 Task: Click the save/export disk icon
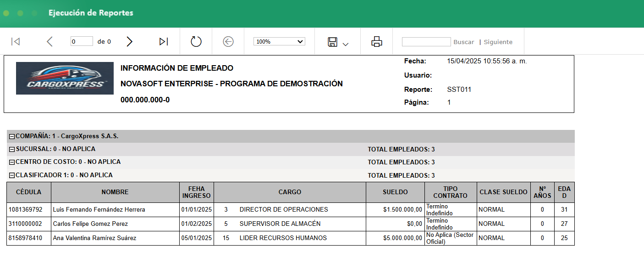333,42
